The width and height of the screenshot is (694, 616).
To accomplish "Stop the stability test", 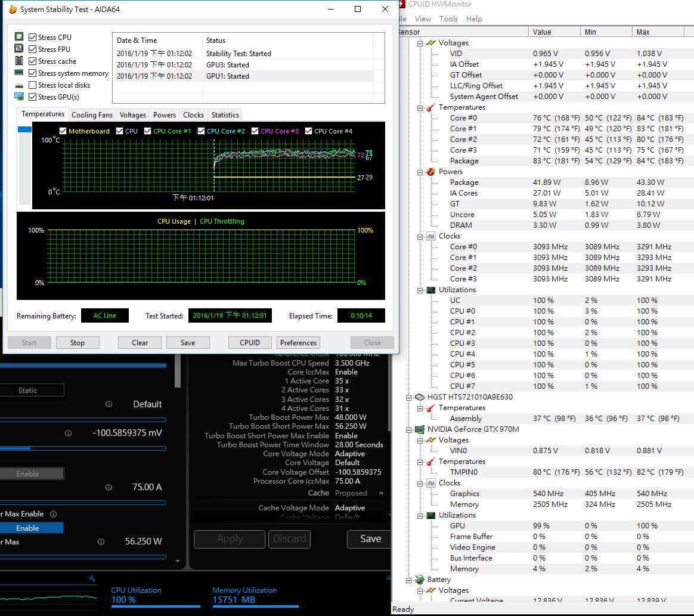I will (x=78, y=342).
